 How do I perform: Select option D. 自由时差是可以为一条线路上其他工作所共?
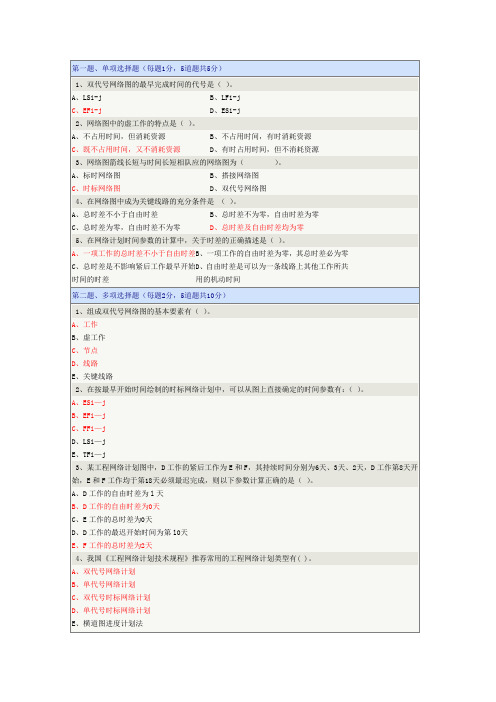tap(272, 266)
